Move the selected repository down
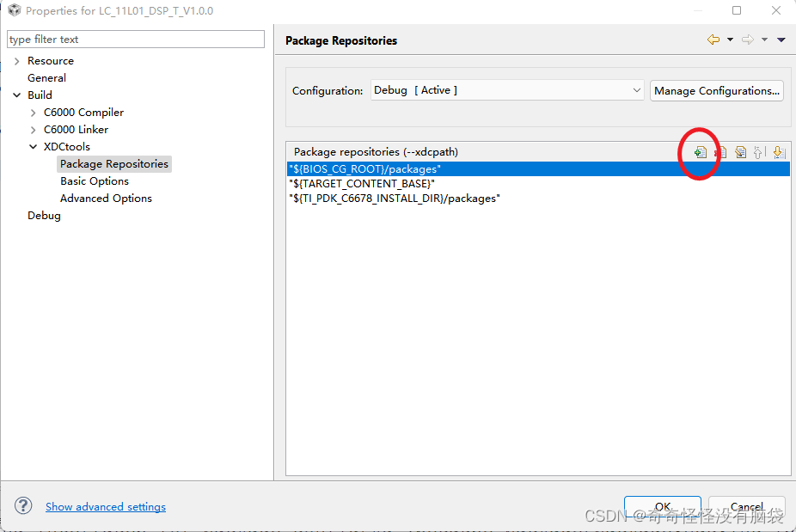The height and width of the screenshot is (532, 796). (x=778, y=152)
